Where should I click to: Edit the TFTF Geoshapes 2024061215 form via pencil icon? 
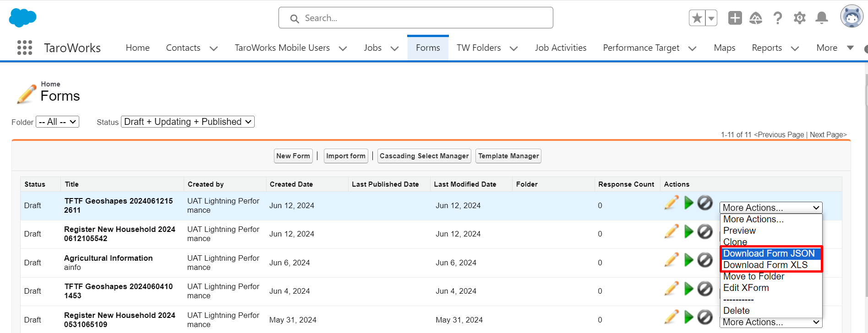click(671, 203)
